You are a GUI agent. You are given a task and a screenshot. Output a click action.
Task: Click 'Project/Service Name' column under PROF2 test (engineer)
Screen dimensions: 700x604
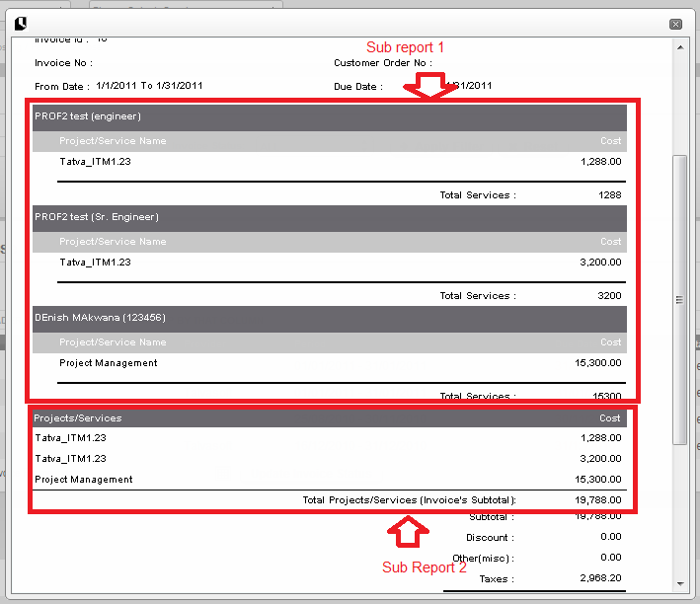coord(113,141)
